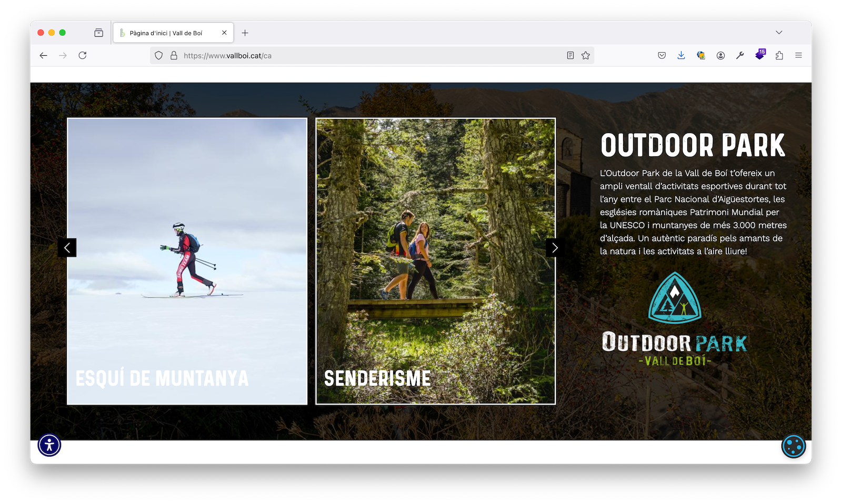Viewport: 842px width, 504px height.
Task: Open a new tab with plus button
Action: click(245, 33)
